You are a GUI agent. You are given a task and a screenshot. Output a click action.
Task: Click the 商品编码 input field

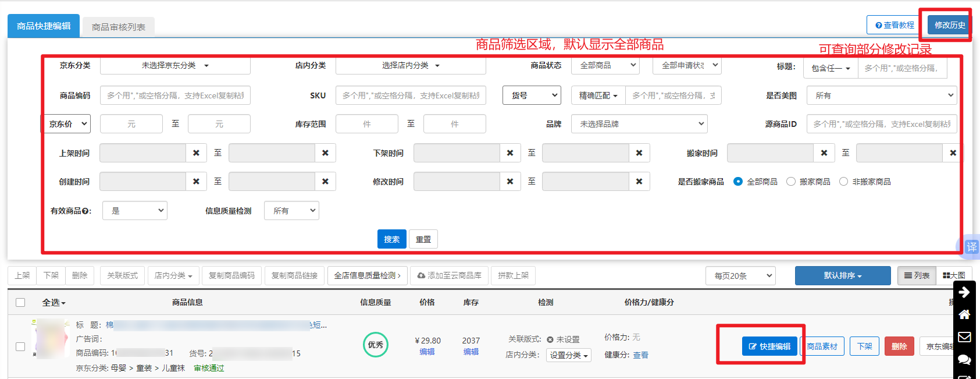click(x=175, y=95)
